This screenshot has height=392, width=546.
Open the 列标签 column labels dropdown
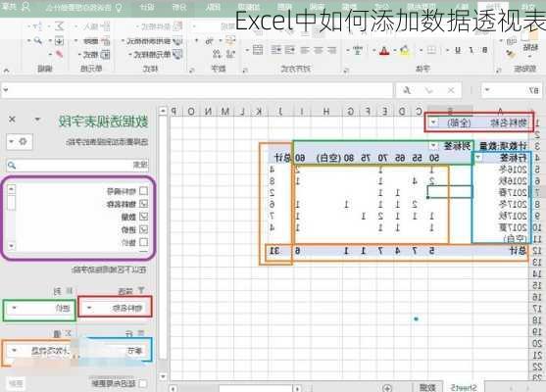(433, 145)
